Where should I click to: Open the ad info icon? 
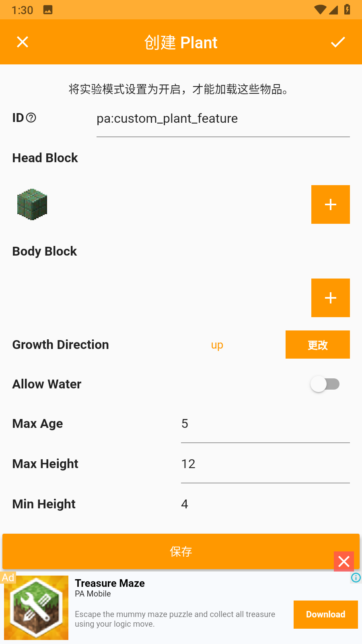tap(356, 578)
